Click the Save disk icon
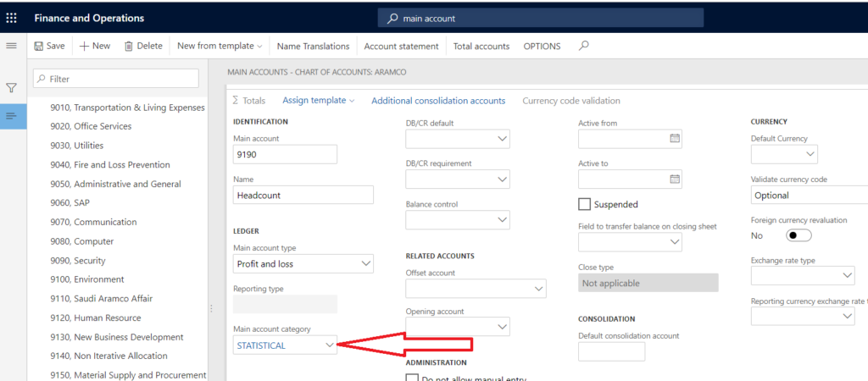The height and width of the screenshot is (381, 868). 39,46
